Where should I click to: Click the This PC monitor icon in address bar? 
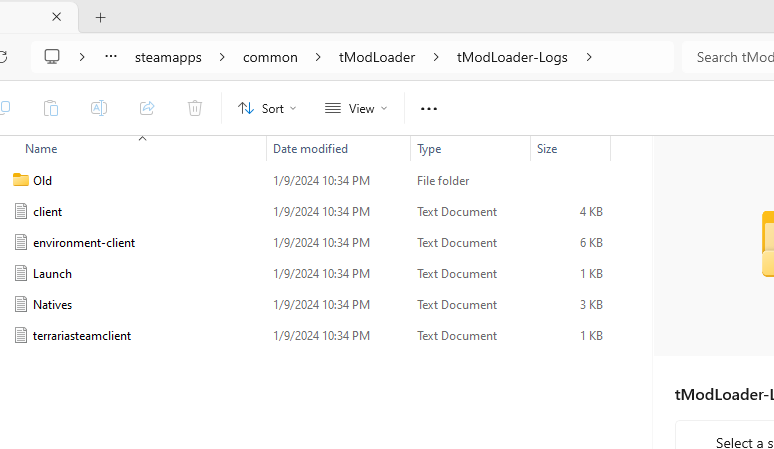tap(52, 57)
